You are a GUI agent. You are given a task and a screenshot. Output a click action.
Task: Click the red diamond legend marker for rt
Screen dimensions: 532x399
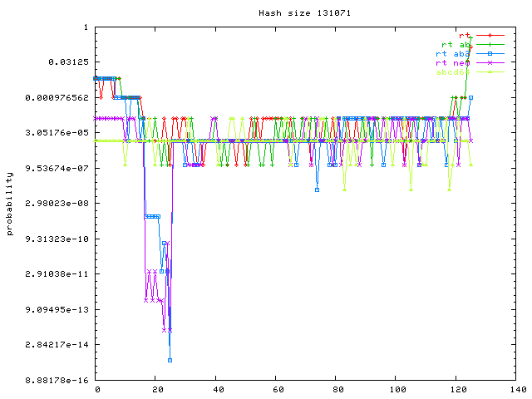[490, 36]
